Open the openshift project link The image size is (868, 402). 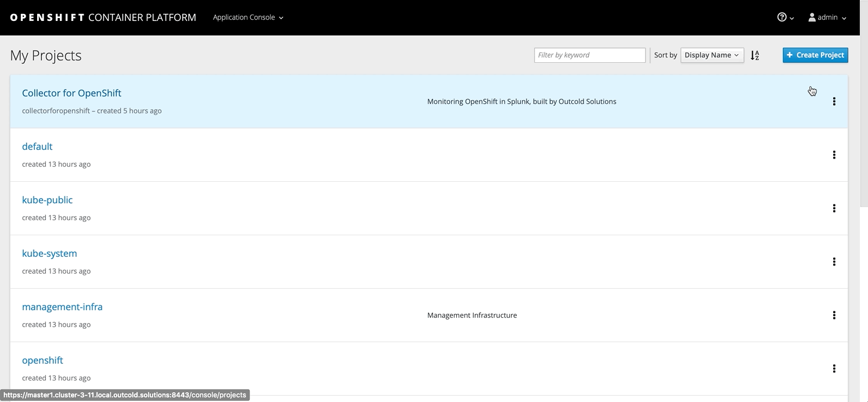click(42, 360)
